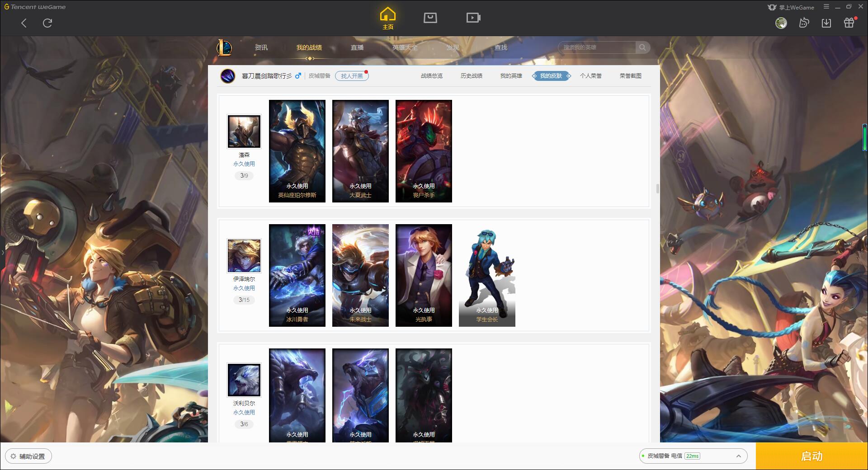Click the summoner name 暮刀晨剑踏歌行彡
The height and width of the screenshot is (470, 868).
pyautogui.click(x=267, y=76)
